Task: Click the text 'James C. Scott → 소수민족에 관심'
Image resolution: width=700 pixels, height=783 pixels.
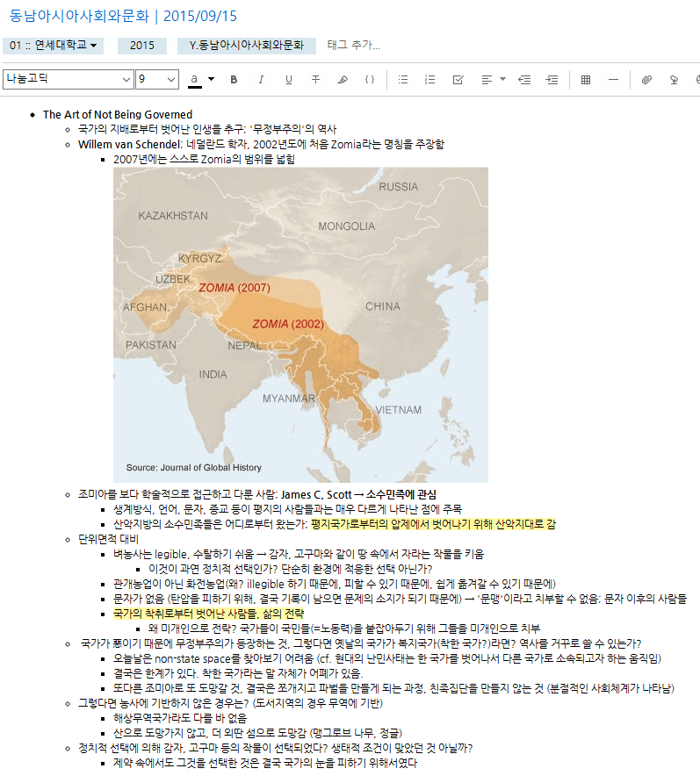Action: (x=358, y=494)
